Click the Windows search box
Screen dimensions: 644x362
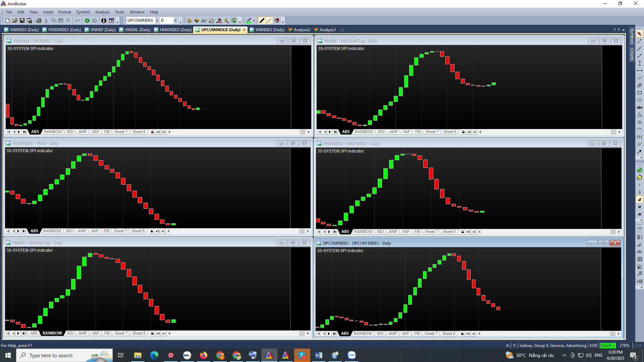tap(51, 356)
